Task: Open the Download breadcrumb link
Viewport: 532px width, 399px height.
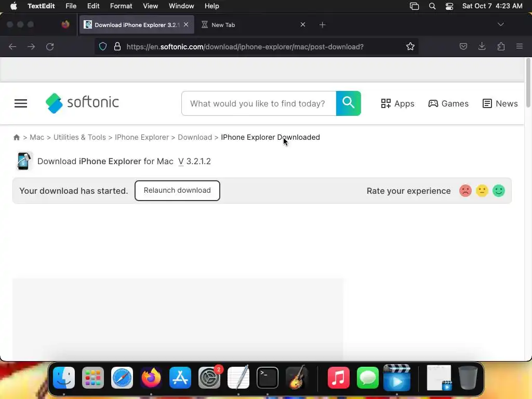Action: pos(195,137)
